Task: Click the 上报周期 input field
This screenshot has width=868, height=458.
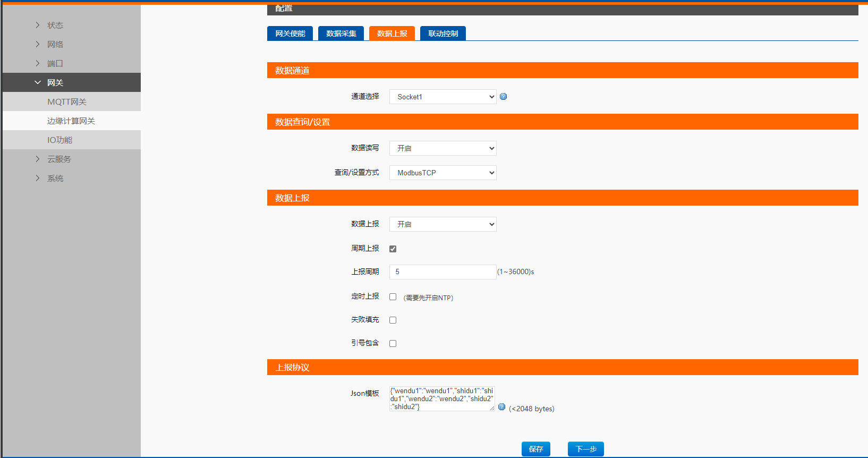Action: click(442, 272)
